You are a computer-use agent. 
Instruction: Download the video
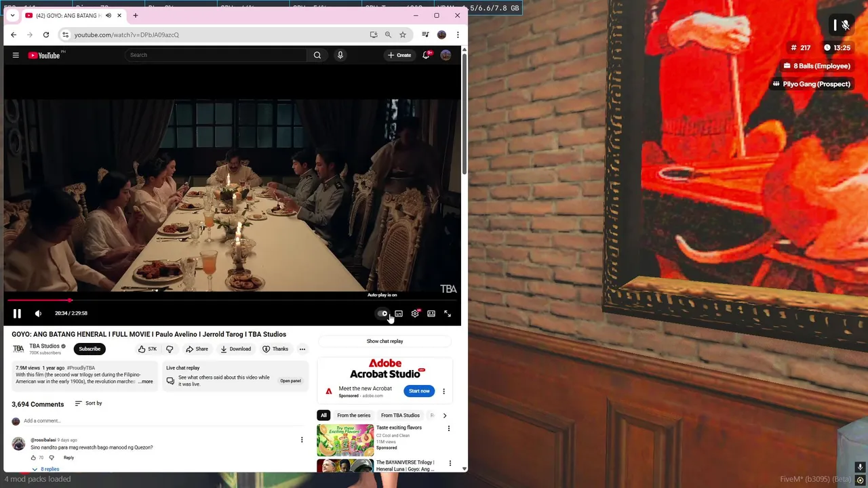point(236,349)
